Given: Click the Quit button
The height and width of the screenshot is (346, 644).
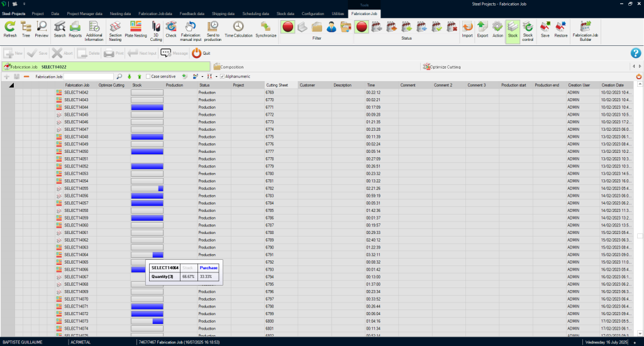Looking at the screenshot, I should click(201, 53).
